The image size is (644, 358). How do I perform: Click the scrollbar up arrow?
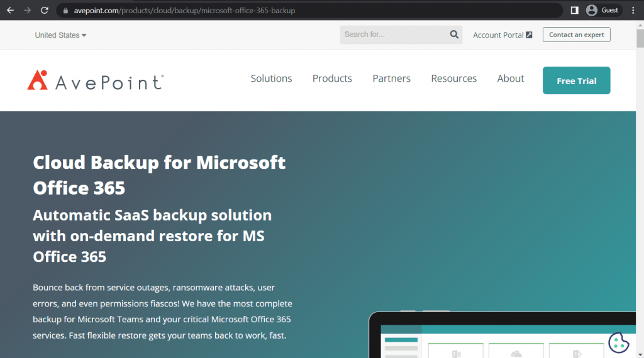(640, 25)
